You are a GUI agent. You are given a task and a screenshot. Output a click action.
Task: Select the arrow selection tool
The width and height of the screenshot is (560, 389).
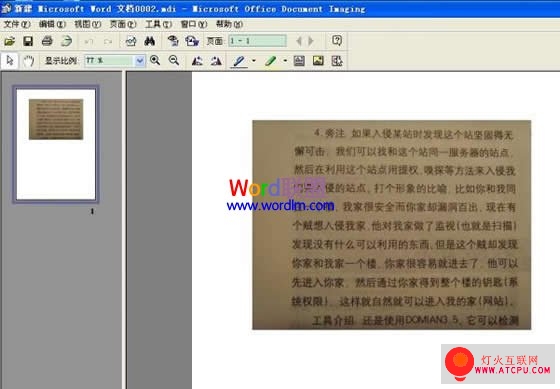[x=10, y=61]
